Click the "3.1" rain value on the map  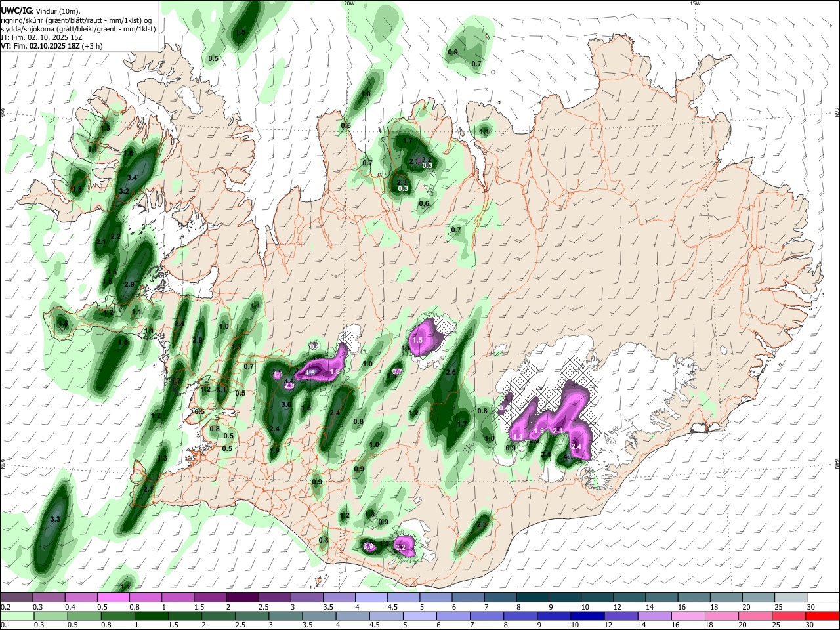tap(221, 390)
